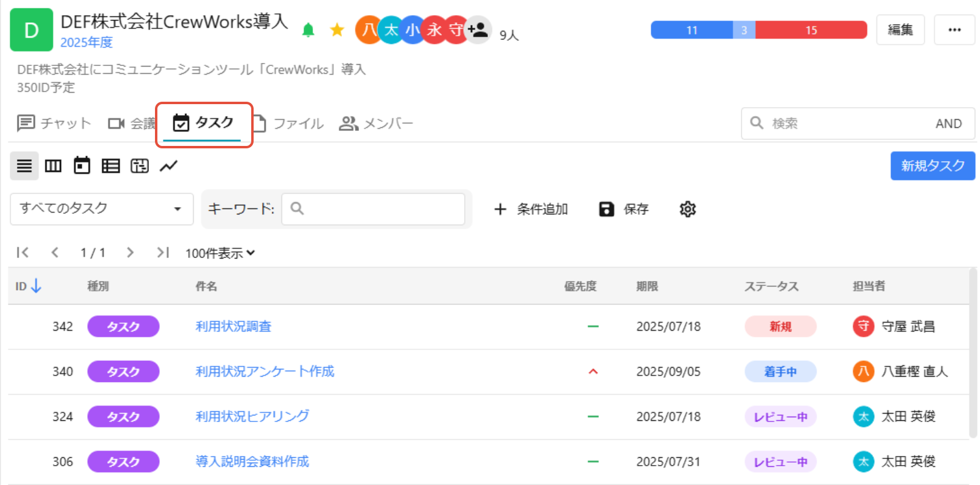980x485 pixels.
Task: Sort by ID column header
Action: pyautogui.click(x=28, y=286)
